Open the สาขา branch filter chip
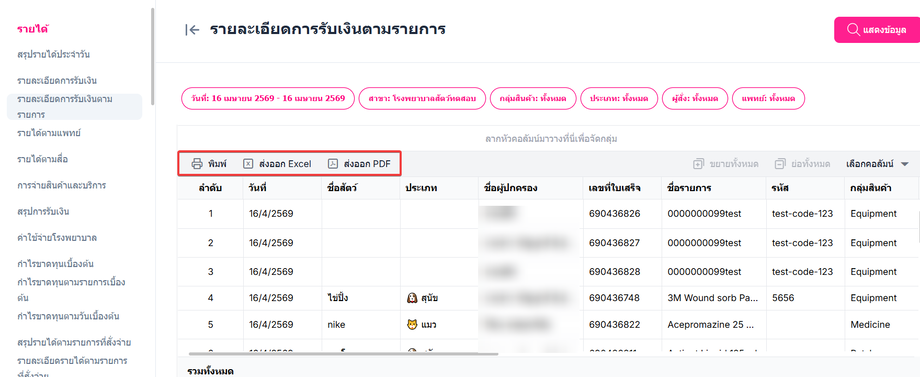The image size is (920, 377). pyautogui.click(x=423, y=99)
